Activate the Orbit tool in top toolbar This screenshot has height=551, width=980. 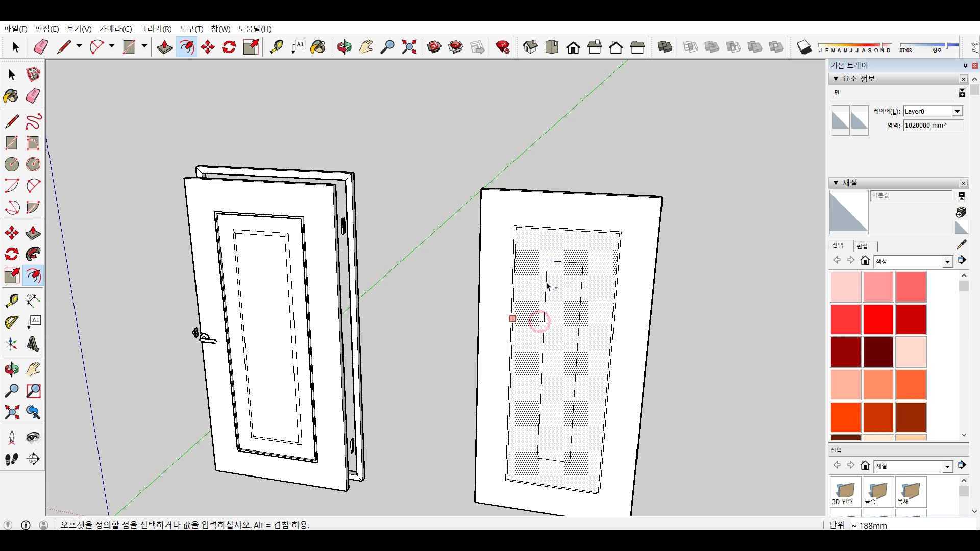(345, 47)
